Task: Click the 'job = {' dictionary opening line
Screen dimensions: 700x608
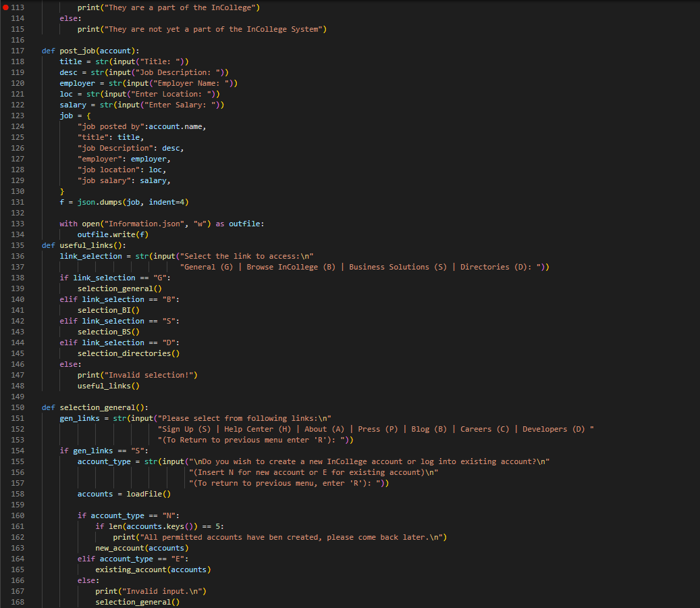Action: tap(76, 116)
